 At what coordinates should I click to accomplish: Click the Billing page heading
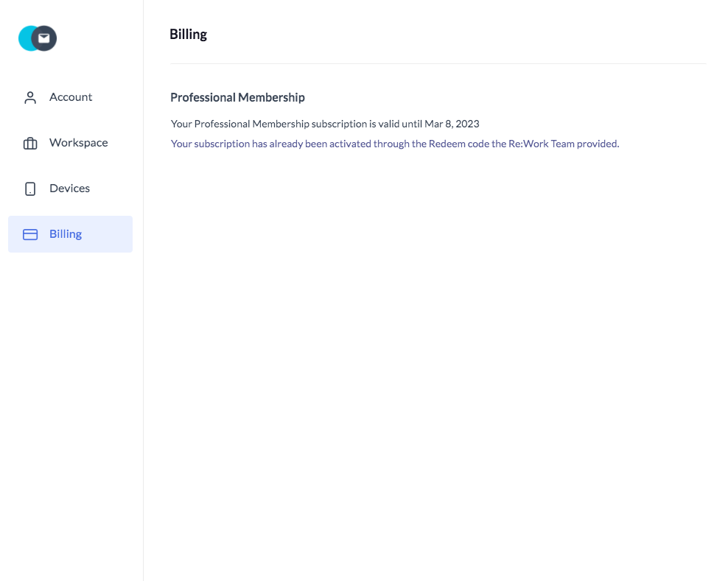pyautogui.click(x=188, y=35)
